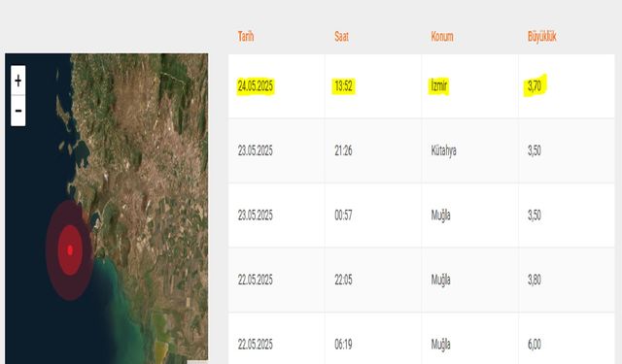The height and width of the screenshot is (364, 622).
Task: Select the magnitude 3,70 cell
Action: click(535, 86)
